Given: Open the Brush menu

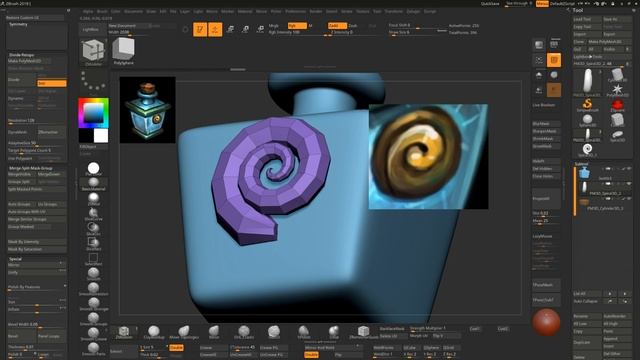Looking at the screenshot, I should (x=102, y=11).
